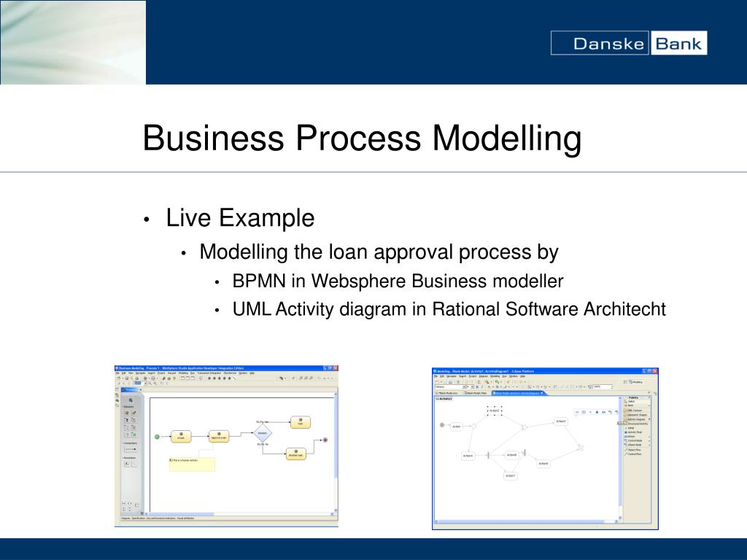The width and height of the screenshot is (747, 560).
Task: Click the WebSphere horizontal scrollbar
Action: coord(239,514)
